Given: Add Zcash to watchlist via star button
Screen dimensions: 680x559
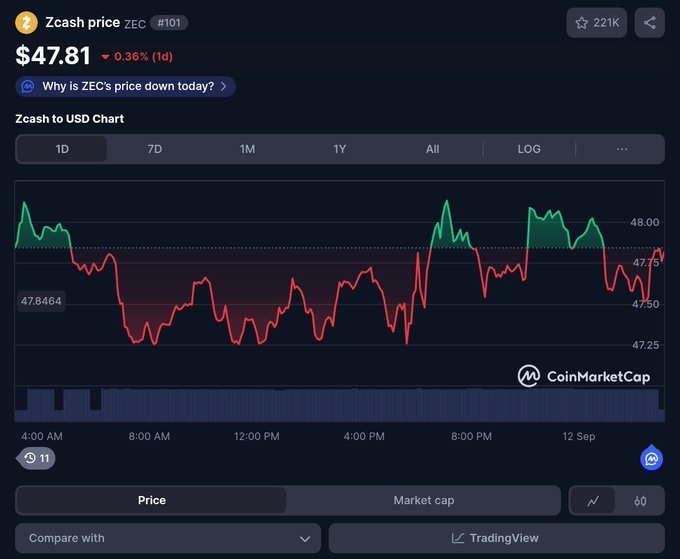Looking at the screenshot, I should [x=596, y=23].
